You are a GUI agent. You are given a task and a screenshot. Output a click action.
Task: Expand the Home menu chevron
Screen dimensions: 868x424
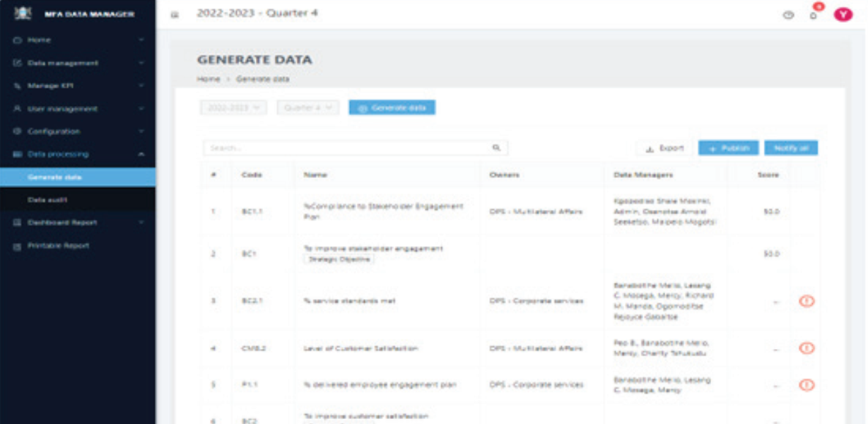(x=141, y=40)
